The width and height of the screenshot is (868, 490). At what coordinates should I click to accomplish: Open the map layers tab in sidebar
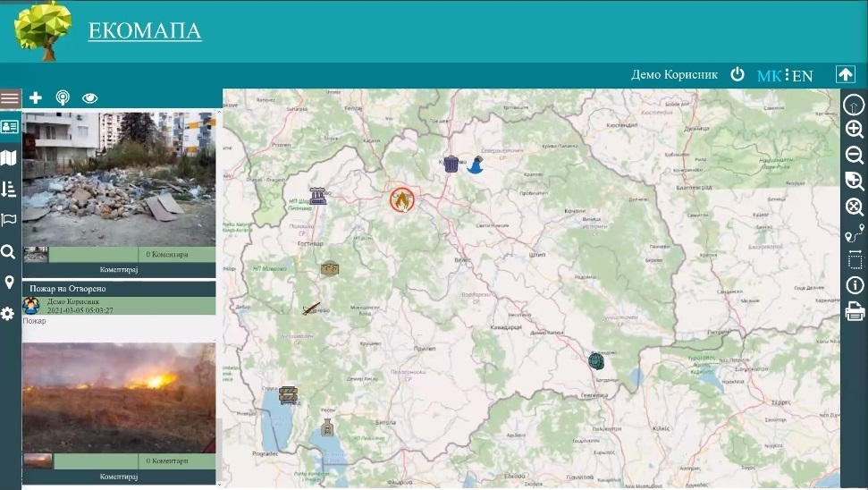click(9, 158)
